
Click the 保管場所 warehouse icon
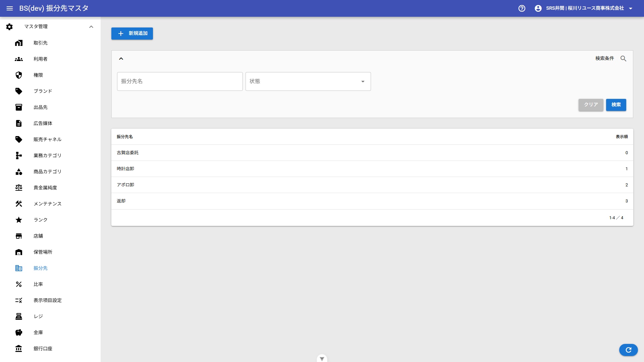(x=19, y=252)
